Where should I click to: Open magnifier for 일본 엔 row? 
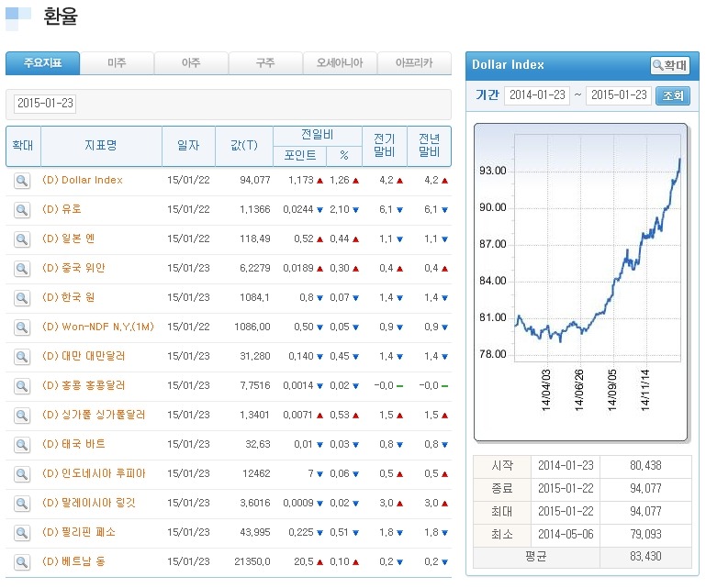point(22,239)
